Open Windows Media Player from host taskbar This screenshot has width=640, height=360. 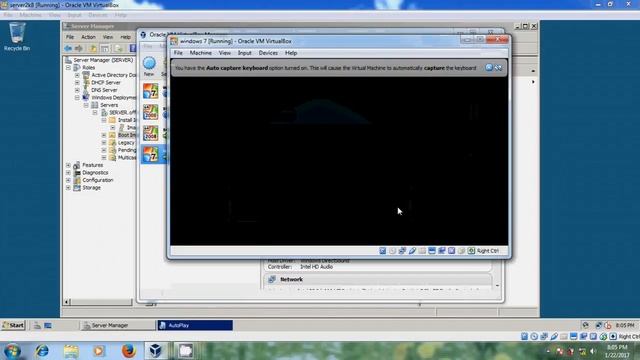point(99,351)
